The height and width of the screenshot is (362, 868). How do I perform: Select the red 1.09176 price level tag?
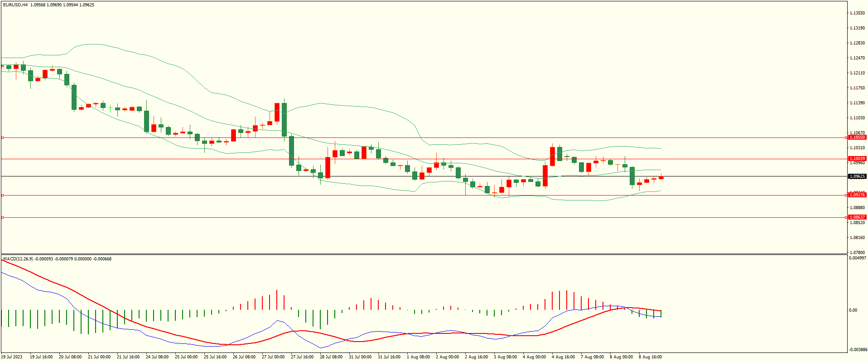857,195
